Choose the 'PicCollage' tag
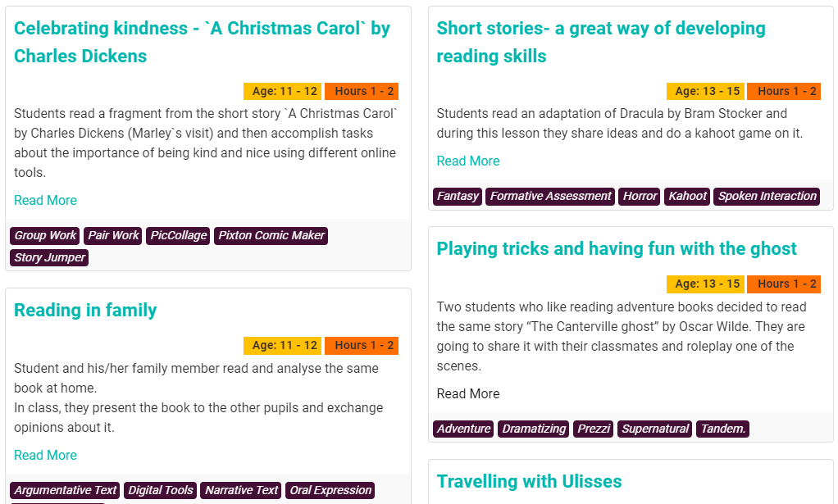The image size is (838, 504). point(178,235)
